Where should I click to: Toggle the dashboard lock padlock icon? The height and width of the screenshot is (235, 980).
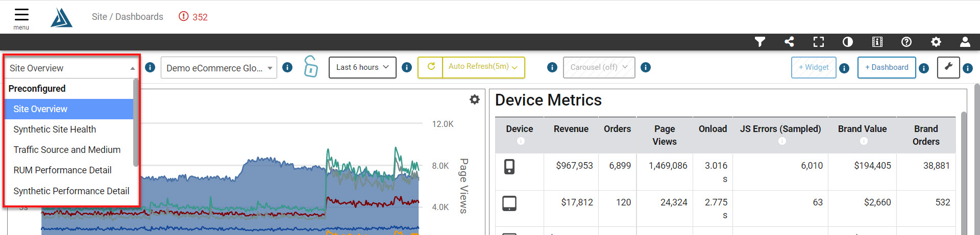click(310, 67)
